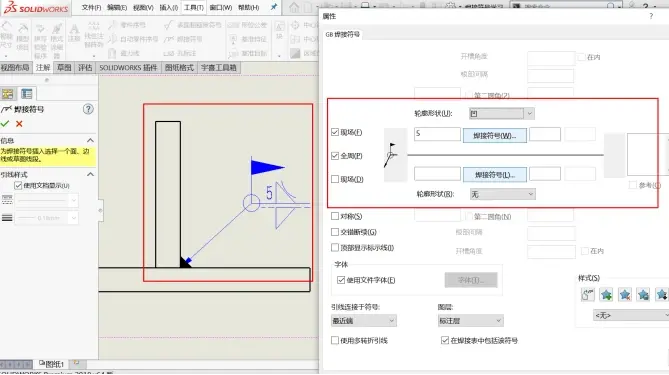Open 帮助(H) menu

248,8
